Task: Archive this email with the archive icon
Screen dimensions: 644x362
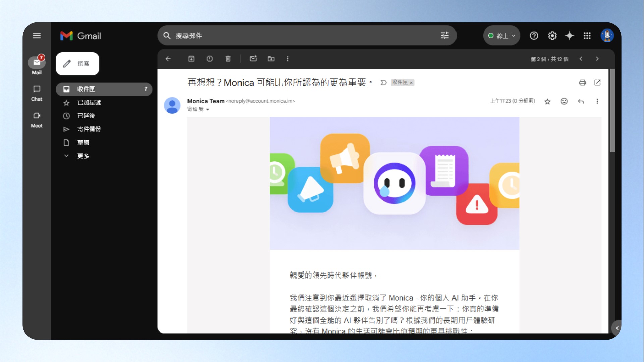Action: pos(191,59)
